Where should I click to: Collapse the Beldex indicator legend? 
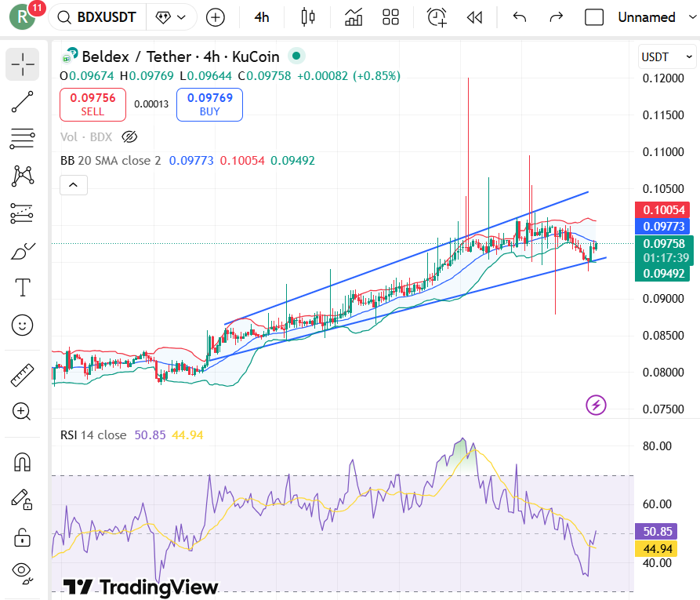tap(73, 184)
